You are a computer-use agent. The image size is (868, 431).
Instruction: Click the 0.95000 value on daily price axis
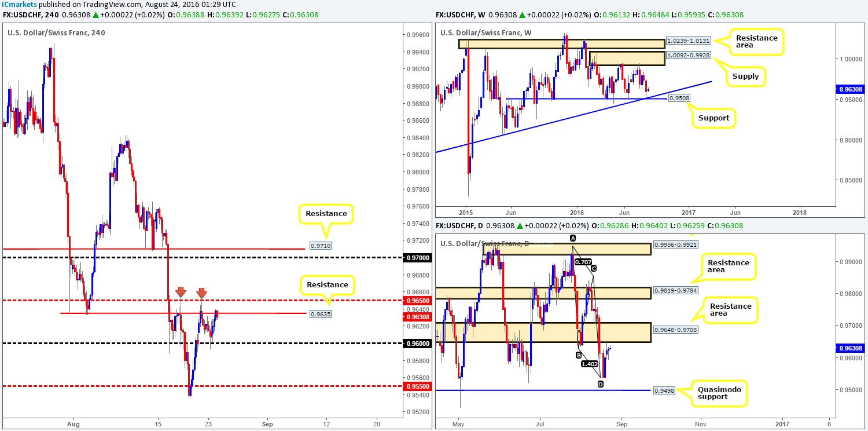(x=851, y=389)
